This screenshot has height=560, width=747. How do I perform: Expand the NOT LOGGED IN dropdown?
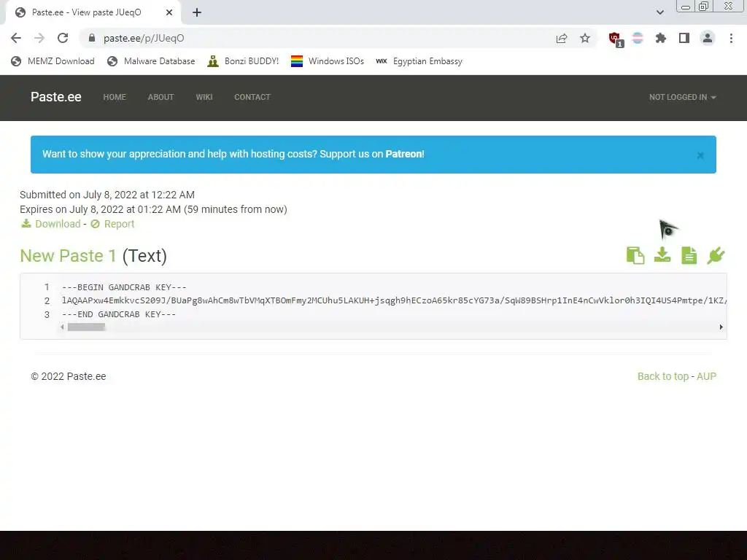pos(682,97)
